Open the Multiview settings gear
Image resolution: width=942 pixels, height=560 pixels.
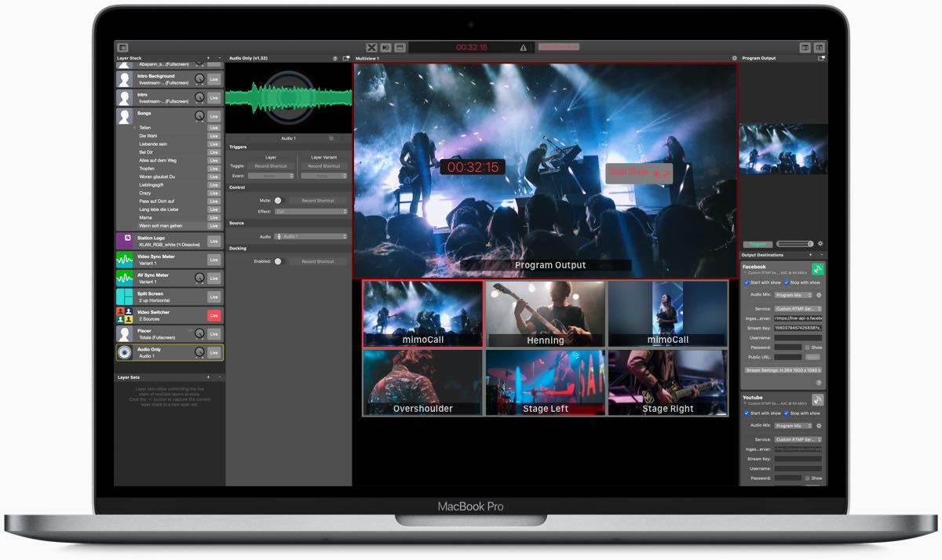pyautogui.click(x=734, y=57)
